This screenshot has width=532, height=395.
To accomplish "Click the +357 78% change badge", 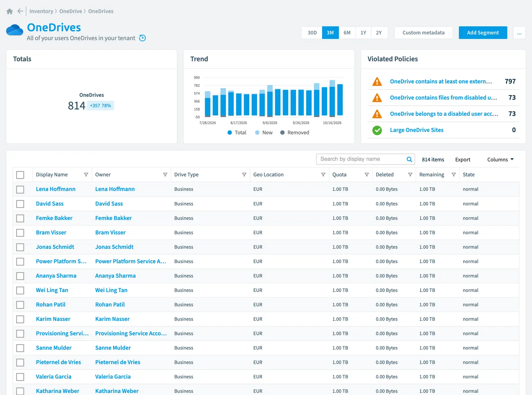I will (x=100, y=106).
